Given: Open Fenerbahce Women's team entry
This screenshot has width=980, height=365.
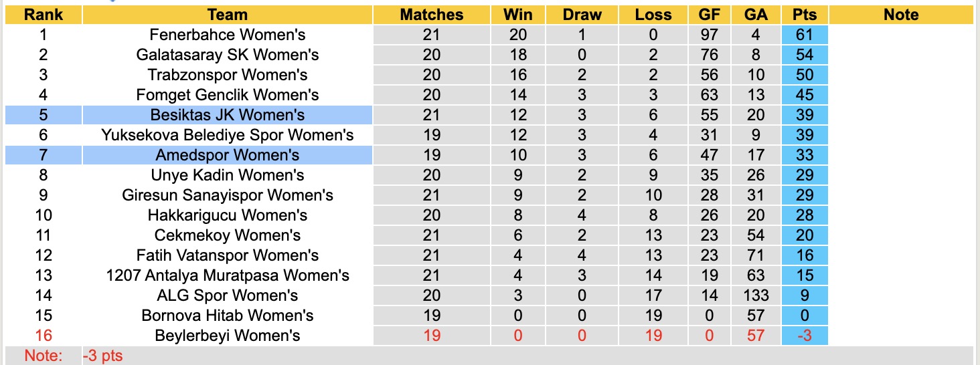Looking at the screenshot, I should 228,35.
